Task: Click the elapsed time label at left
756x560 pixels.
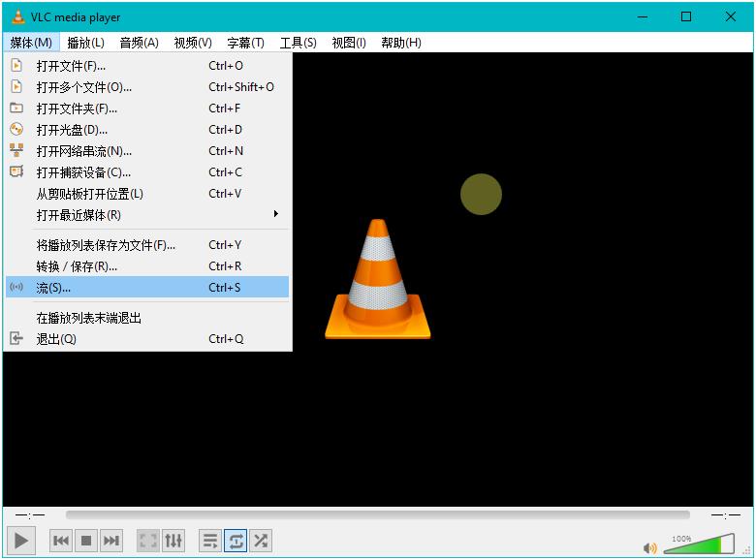Action: [x=30, y=515]
